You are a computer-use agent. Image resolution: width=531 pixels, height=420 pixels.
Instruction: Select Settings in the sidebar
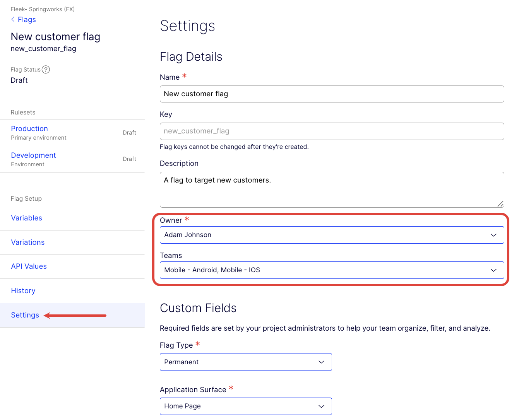click(x=25, y=315)
